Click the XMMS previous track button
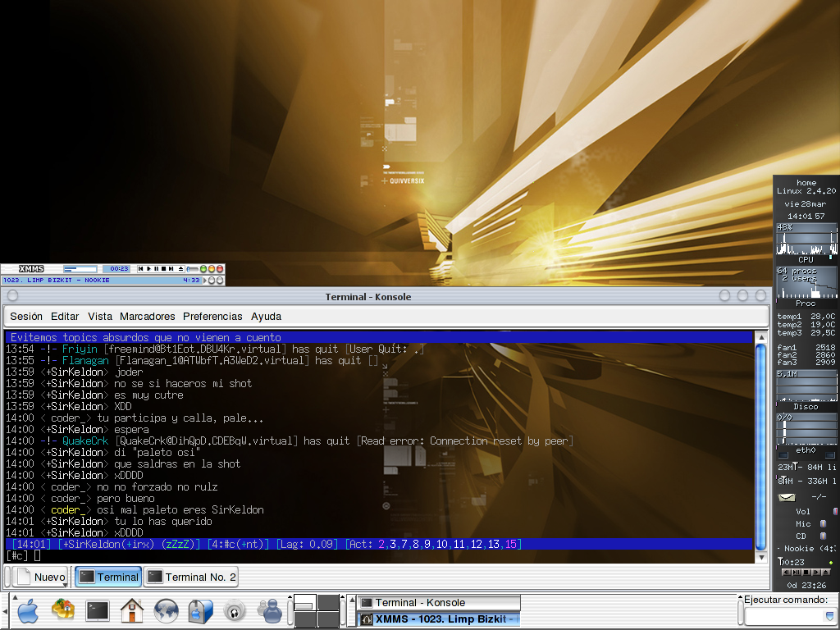Image resolution: width=840 pixels, height=630 pixels. tap(141, 268)
